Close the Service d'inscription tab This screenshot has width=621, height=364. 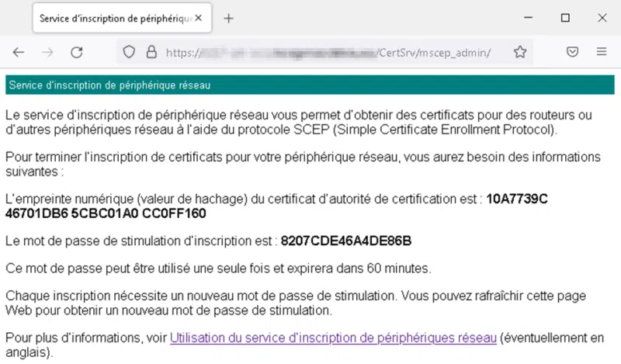[199, 18]
